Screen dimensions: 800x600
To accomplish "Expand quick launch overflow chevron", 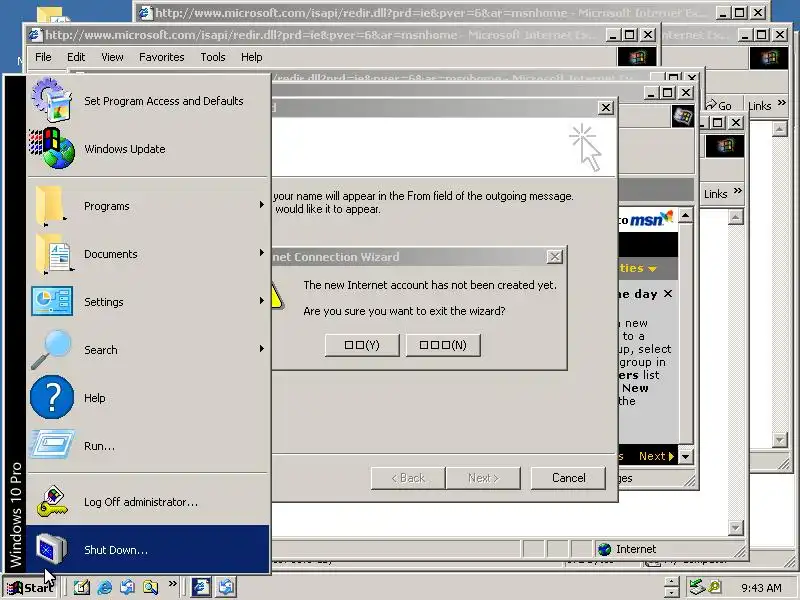I will [x=172, y=583].
